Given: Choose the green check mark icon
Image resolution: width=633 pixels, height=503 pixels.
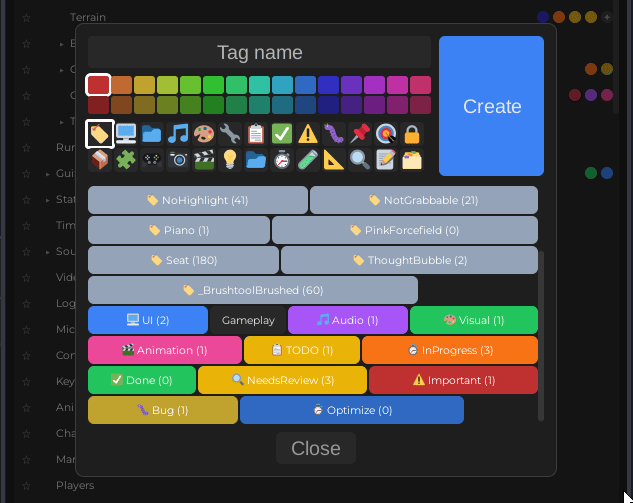Looking at the screenshot, I should pos(282,134).
